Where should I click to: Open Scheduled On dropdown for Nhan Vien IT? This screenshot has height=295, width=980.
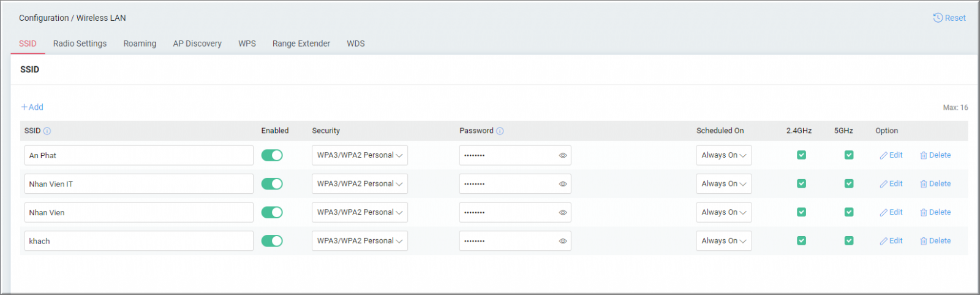723,183
